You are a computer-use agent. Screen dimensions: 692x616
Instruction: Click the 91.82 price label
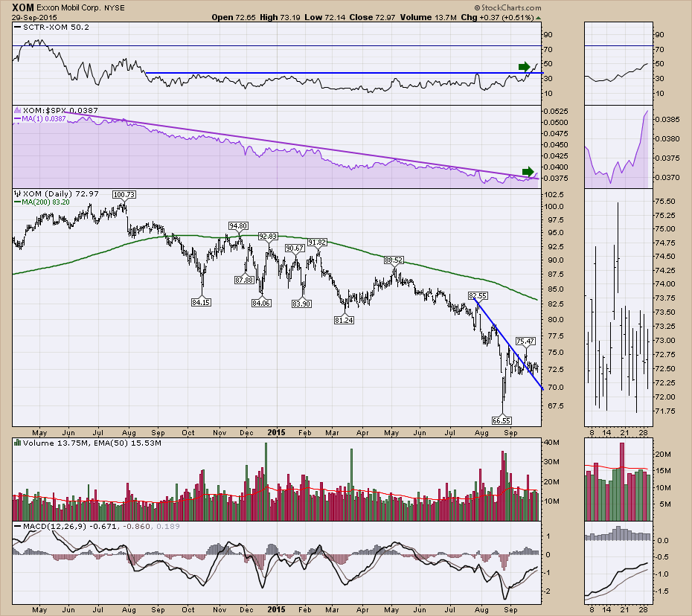pyautogui.click(x=317, y=242)
